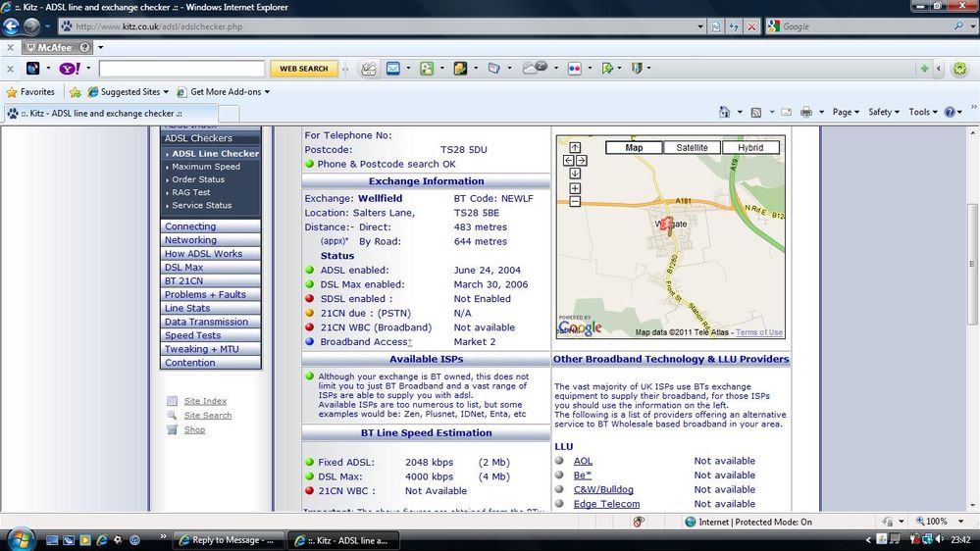This screenshot has width=980, height=551.
Task: Switch to Reply to Message taskbar window
Action: click(229, 540)
